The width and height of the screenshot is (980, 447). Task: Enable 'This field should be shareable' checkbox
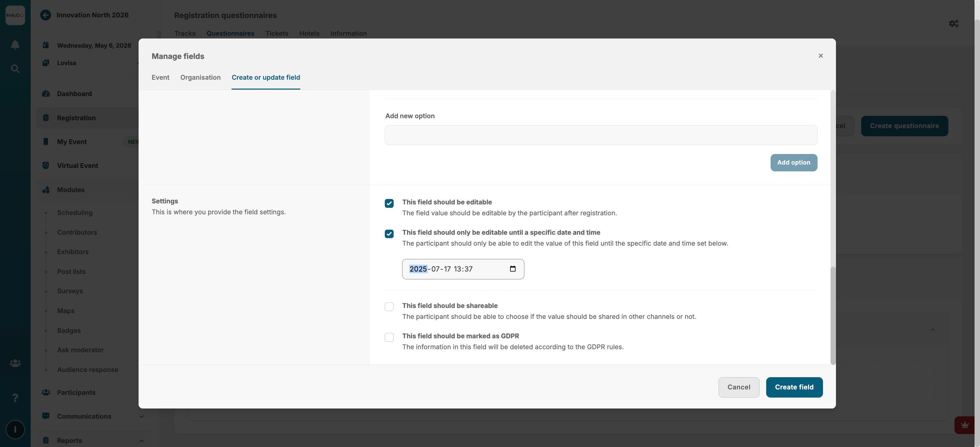389,307
